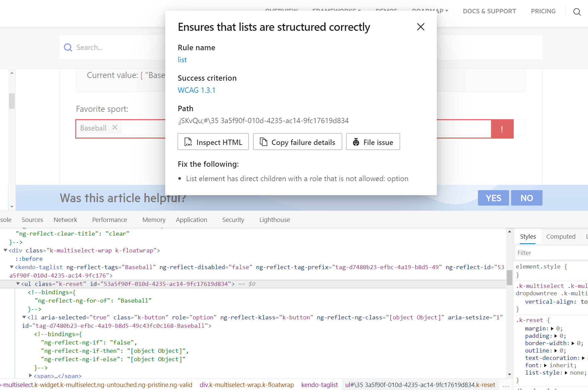The image size is (588, 390).
Task: Close the accessibility rule dialog
Action: coord(420,27)
